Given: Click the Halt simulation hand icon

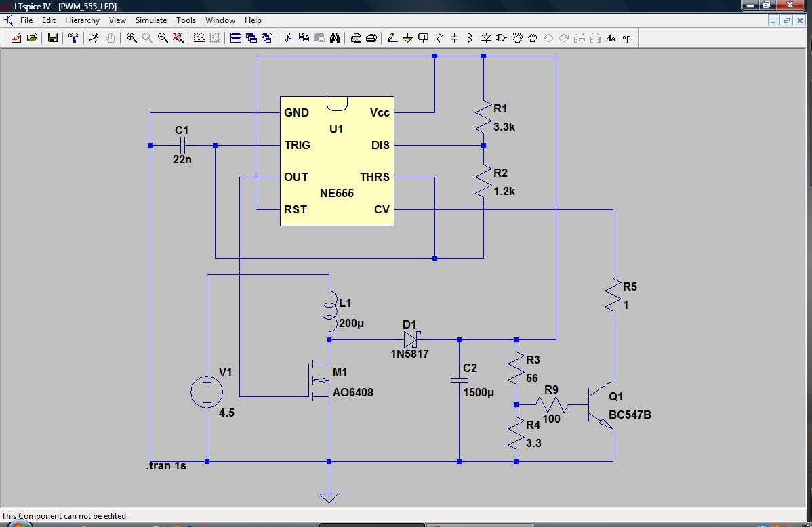Looking at the screenshot, I should click(110, 38).
